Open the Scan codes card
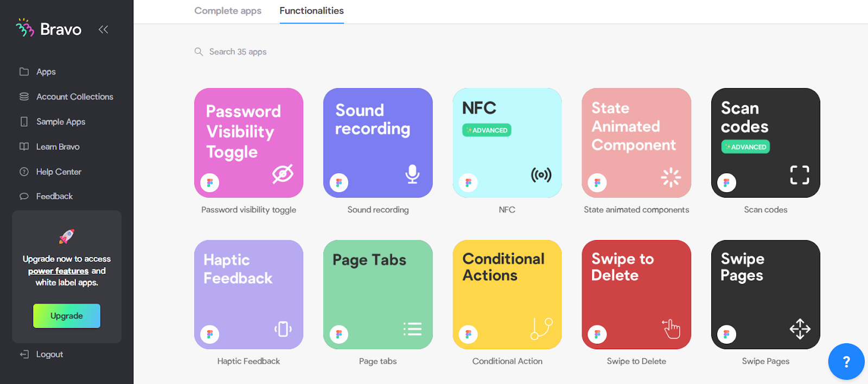 (x=765, y=143)
